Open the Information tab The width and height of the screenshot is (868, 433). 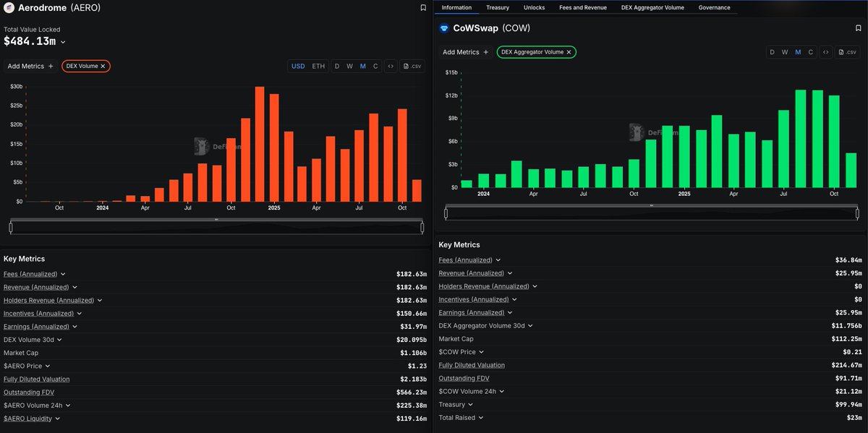pyautogui.click(x=456, y=7)
